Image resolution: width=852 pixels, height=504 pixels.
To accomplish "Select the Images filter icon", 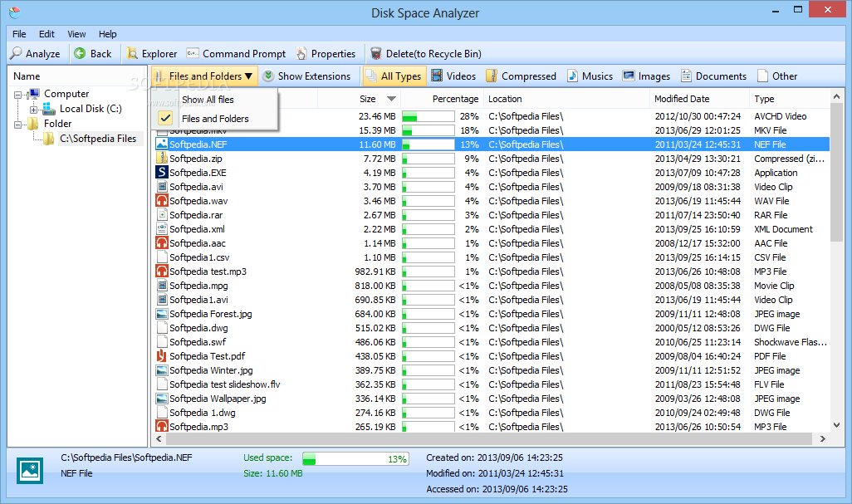I will tap(629, 76).
